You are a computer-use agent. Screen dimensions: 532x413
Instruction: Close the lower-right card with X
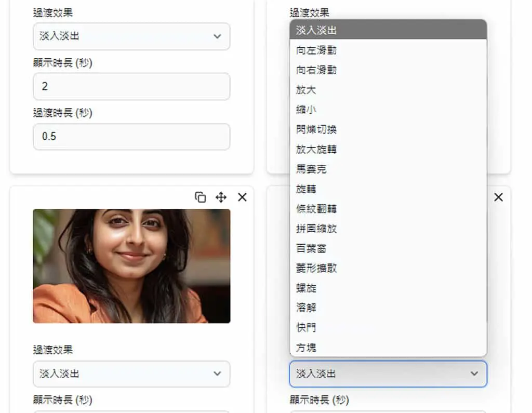[x=498, y=197]
